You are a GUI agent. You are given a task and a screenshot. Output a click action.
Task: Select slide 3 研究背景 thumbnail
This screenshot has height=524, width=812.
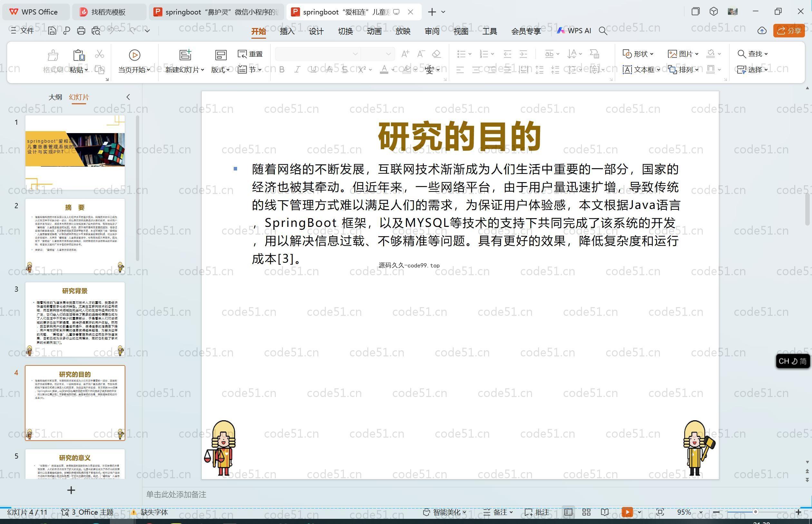[x=75, y=319]
